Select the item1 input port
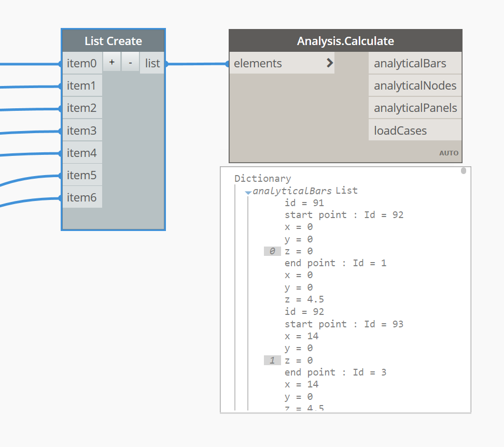 [82, 86]
